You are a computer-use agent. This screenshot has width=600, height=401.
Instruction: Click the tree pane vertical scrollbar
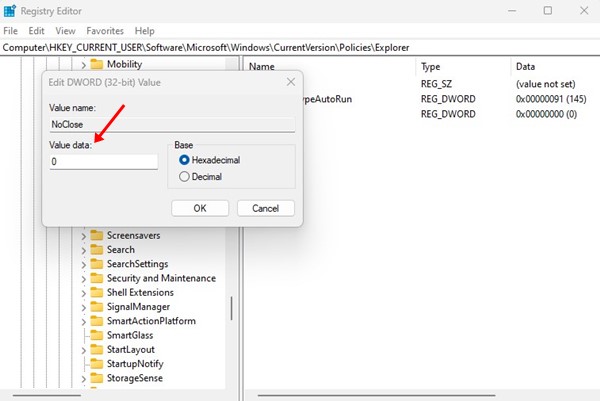coord(232,306)
